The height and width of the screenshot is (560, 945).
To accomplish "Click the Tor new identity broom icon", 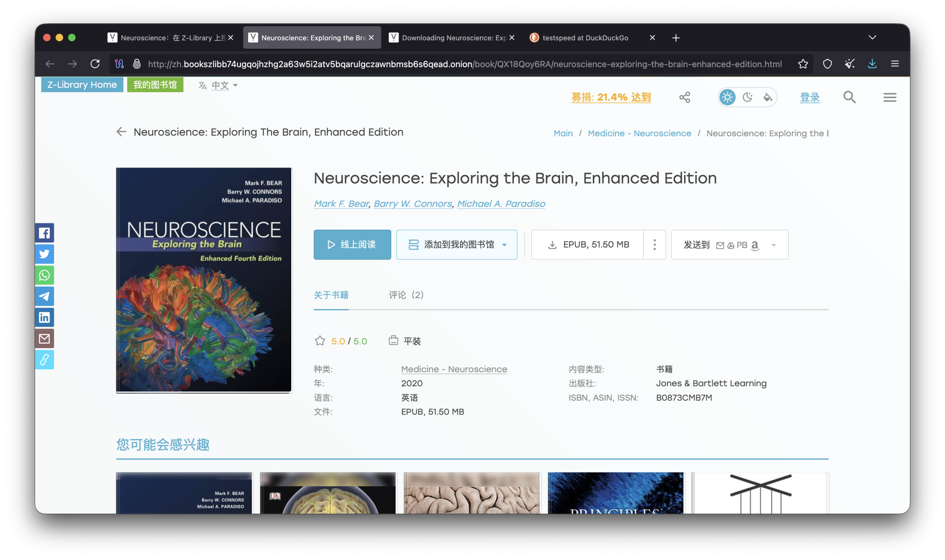I will tap(849, 64).
